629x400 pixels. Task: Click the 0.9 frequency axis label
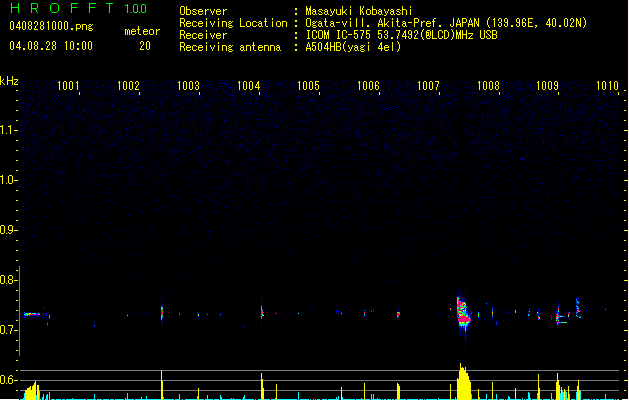[8, 230]
